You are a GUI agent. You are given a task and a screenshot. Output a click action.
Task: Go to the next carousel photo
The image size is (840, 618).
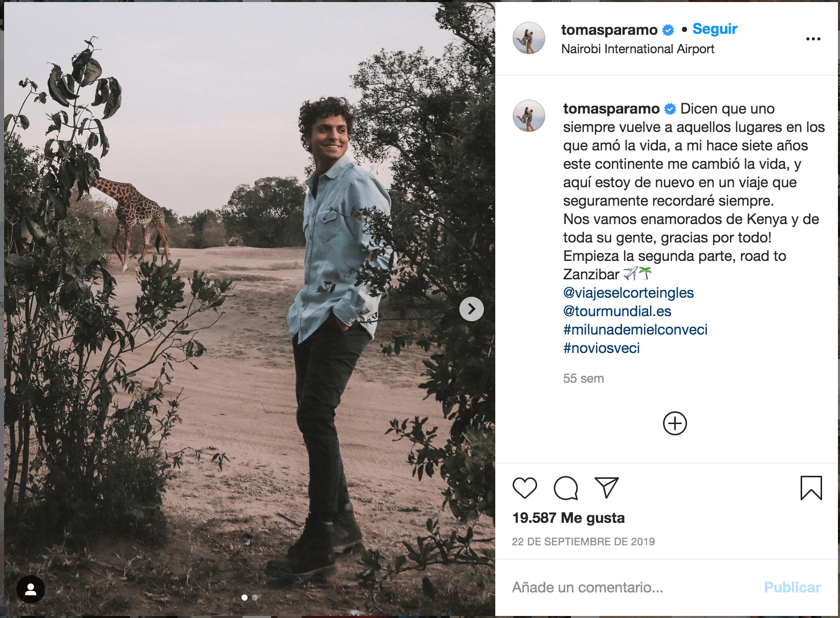[x=471, y=309]
